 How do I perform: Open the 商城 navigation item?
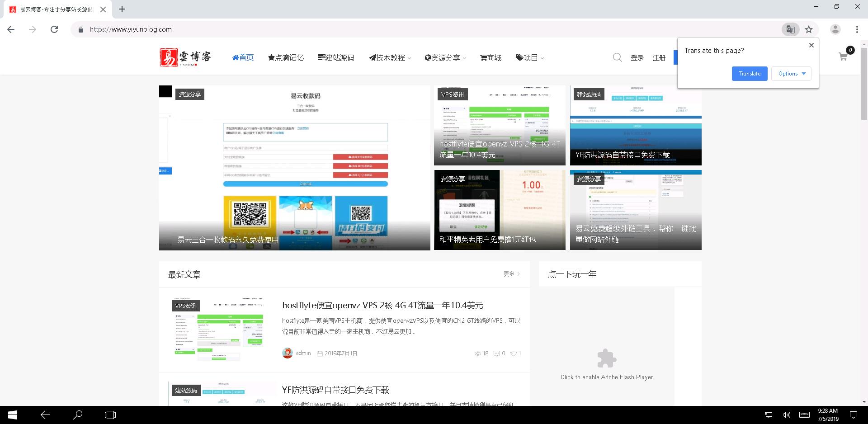tap(491, 57)
